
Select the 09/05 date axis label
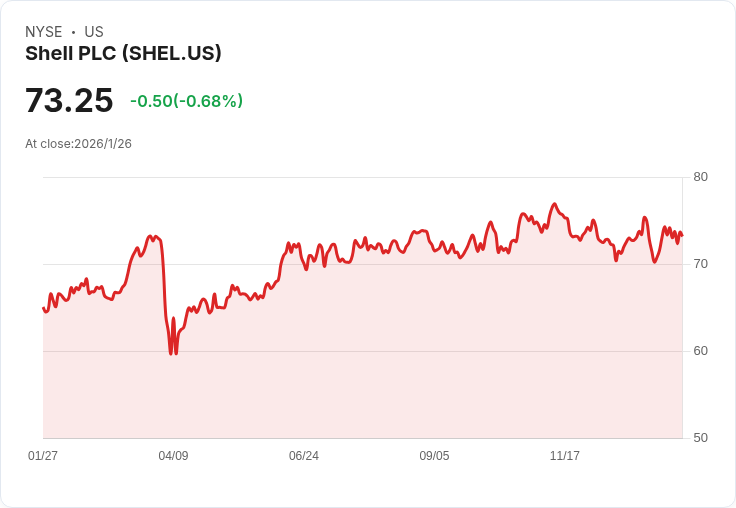pyautogui.click(x=434, y=455)
